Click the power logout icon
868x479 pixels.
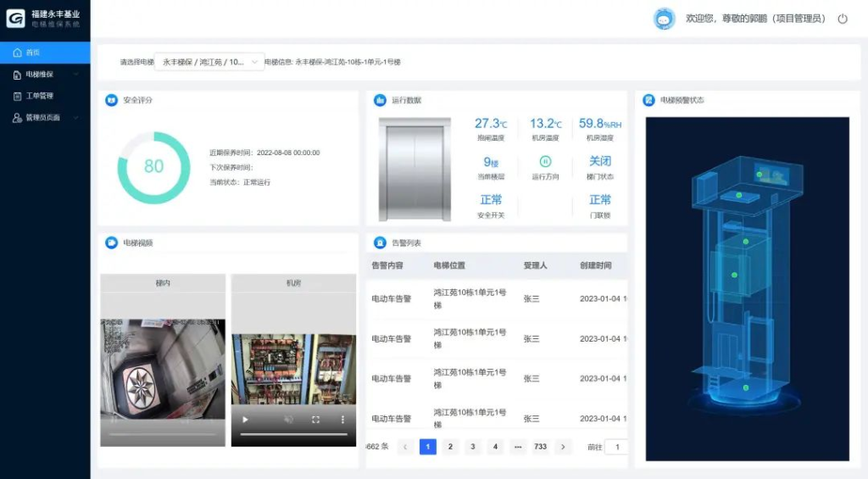(843, 19)
